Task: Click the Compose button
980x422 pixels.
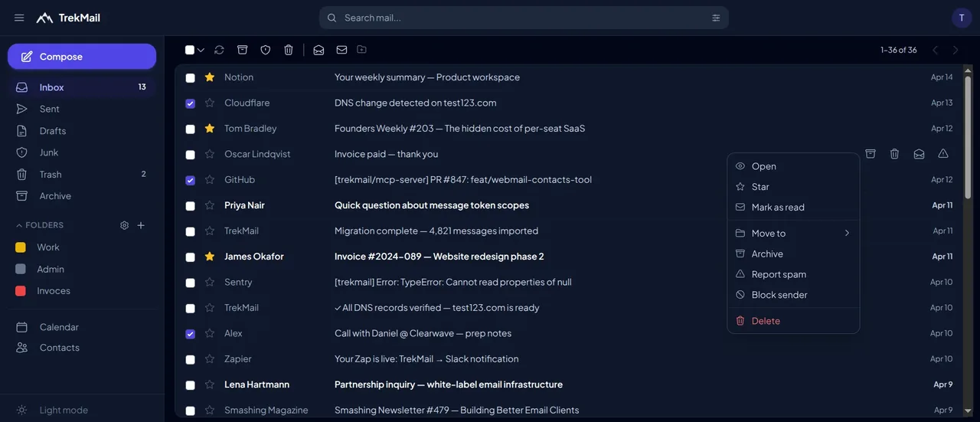Action: (x=82, y=57)
